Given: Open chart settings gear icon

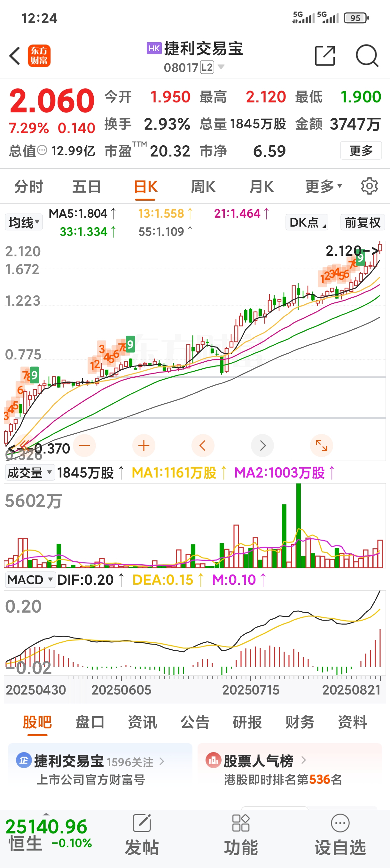Looking at the screenshot, I should (370, 186).
